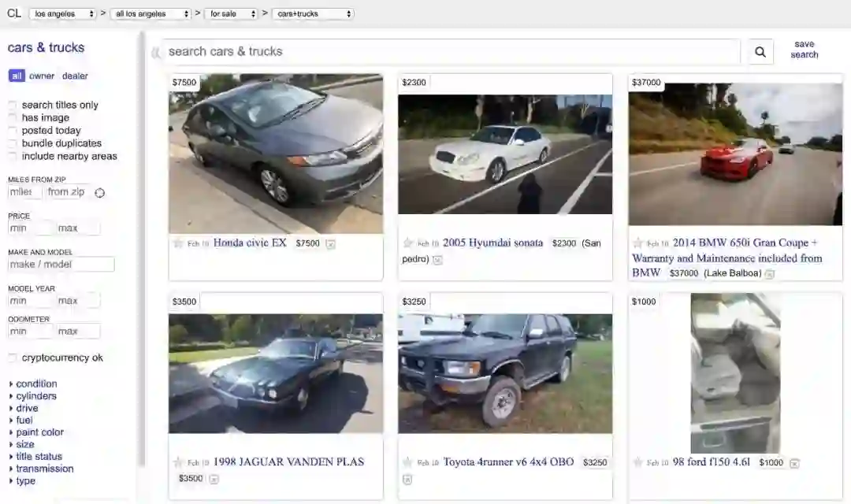Select the 'all' seller tab
Viewport: 851px width, 504px height.
pos(17,76)
